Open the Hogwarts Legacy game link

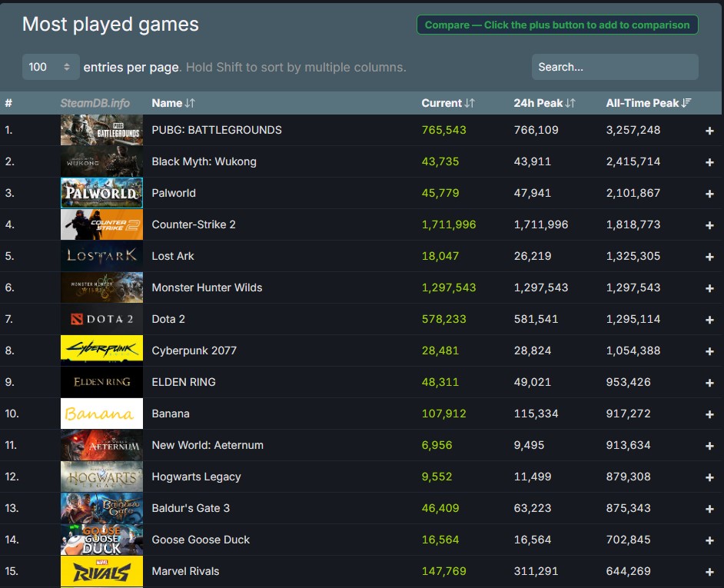click(196, 477)
